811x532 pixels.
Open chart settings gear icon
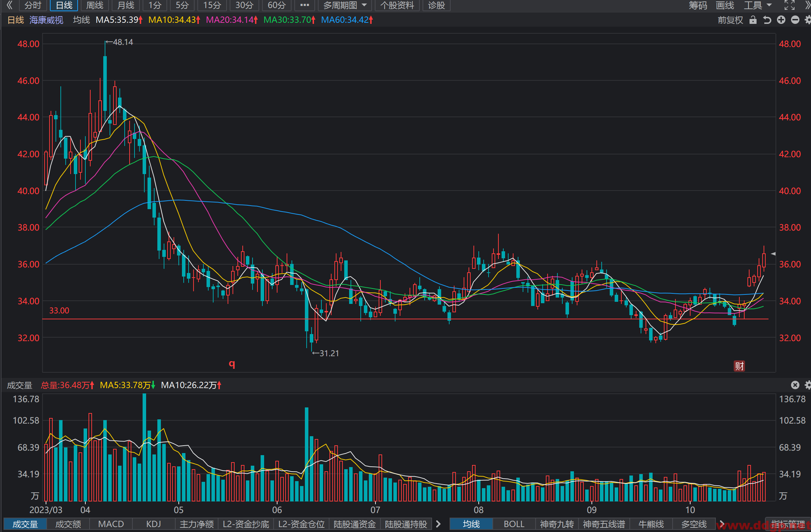(808, 20)
